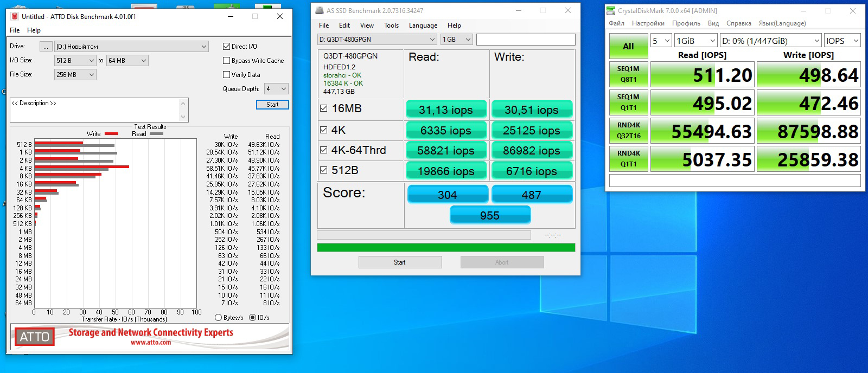Open the I/O Size end dropdown (64 MB)
Image resolution: width=868 pixels, height=373 pixels.
tap(127, 60)
